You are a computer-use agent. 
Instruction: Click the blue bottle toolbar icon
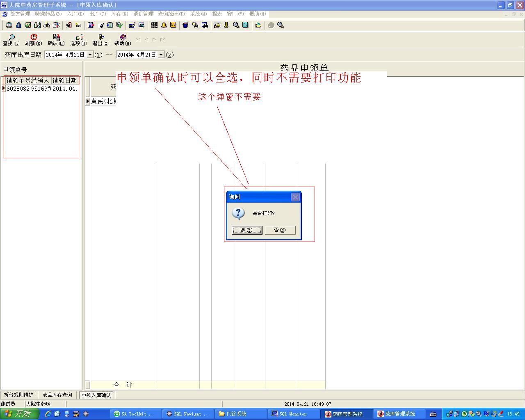pos(18,25)
